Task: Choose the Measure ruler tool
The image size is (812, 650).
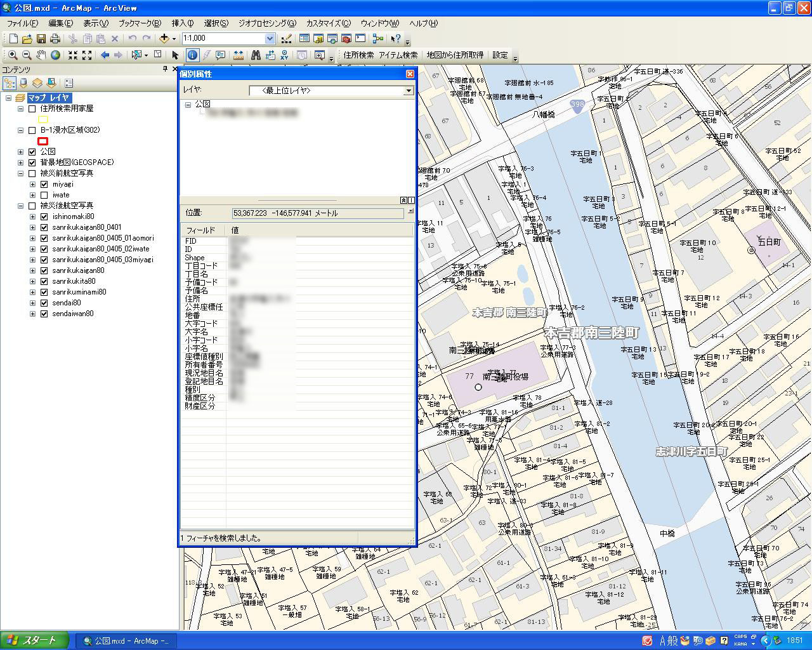Action: pyautogui.click(x=239, y=55)
